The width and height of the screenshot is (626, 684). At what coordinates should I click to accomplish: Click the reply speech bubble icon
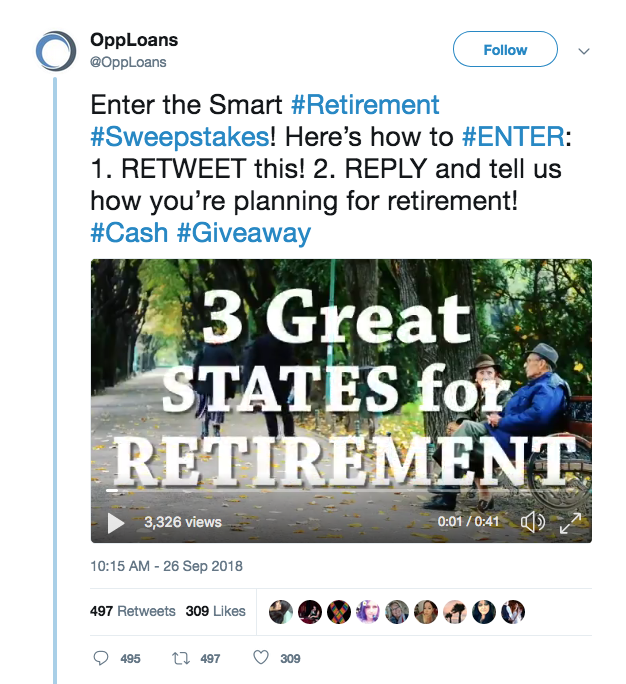101,658
